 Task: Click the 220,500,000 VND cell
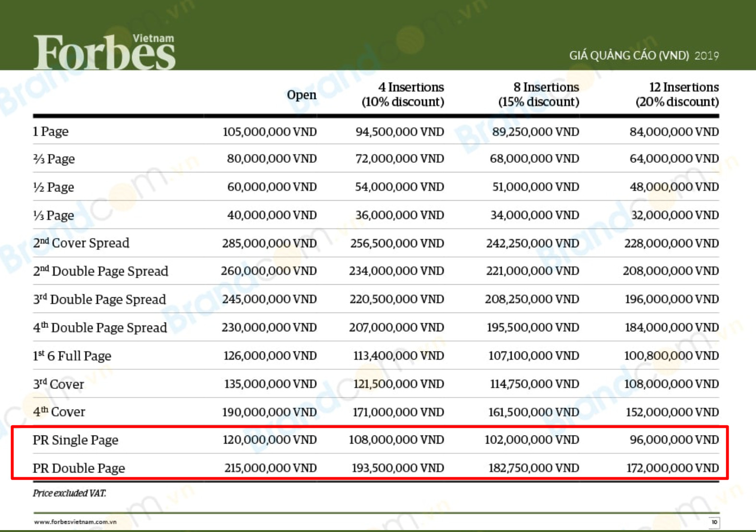[396, 299]
